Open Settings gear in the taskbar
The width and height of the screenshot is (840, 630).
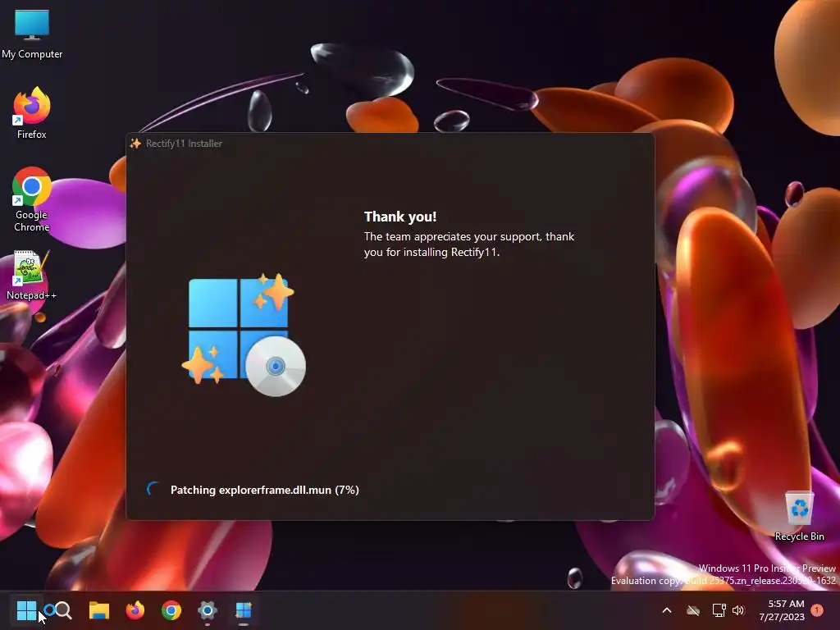click(208, 610)
